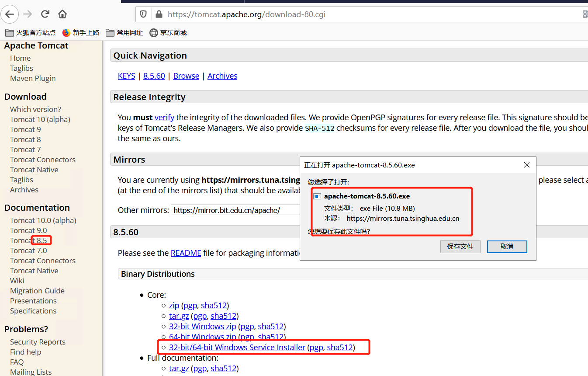Close the apache-tomcat download dialog
Screen dimensions: 588x376
click(x=527, y=165)
